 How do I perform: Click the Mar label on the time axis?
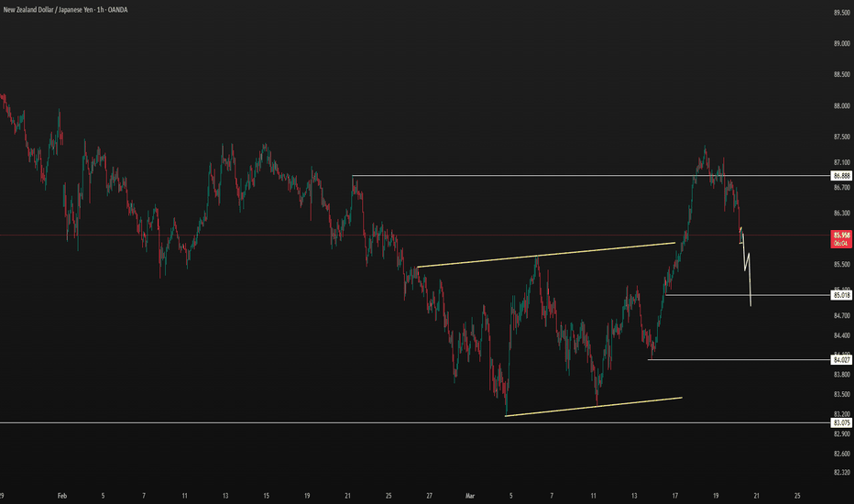[x=470, y=496]
